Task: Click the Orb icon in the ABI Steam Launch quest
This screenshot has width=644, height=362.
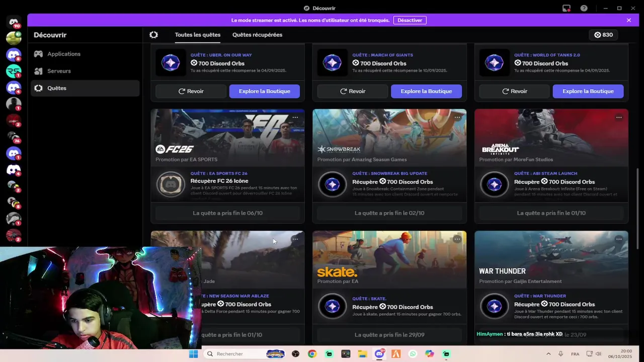Action: (x=494, y=184)
